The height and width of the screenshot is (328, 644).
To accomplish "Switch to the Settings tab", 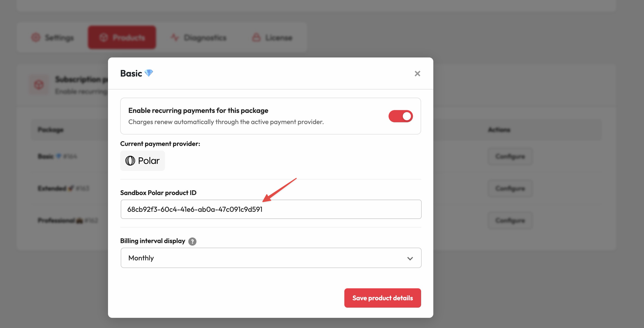I will (53, 37).
